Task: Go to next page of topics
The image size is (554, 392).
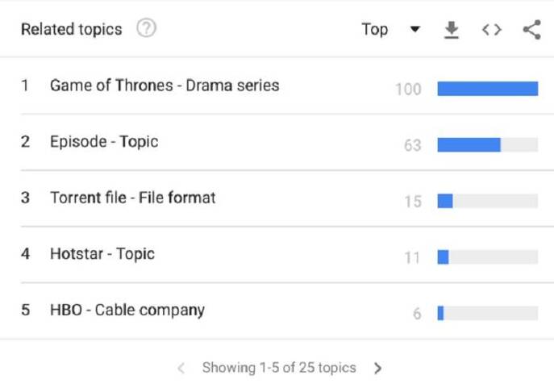Action: pyautogui.click(x=378, y=369)
